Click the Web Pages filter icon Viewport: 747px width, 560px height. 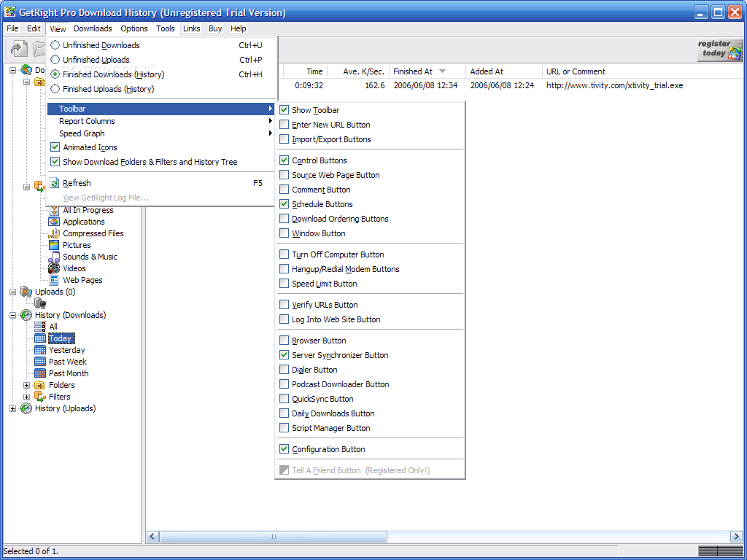[x=54, y=280]
